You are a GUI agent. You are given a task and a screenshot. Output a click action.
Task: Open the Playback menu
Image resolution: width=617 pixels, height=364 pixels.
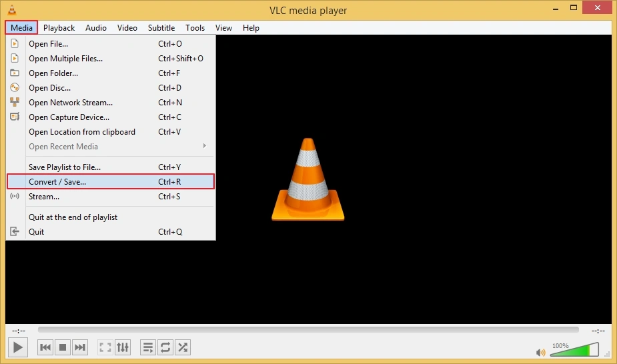tap(59, 28)
